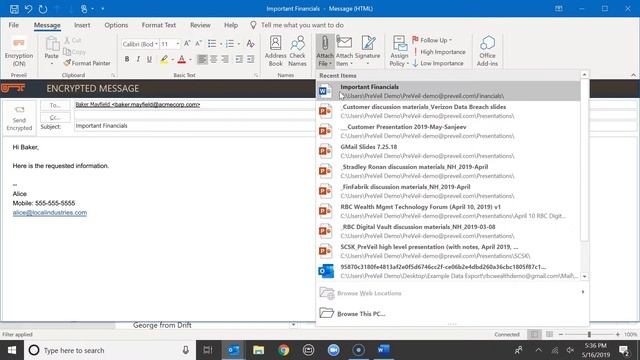
Task: Toggle Align Right paragraph alignment
Action: click(225, 60)
